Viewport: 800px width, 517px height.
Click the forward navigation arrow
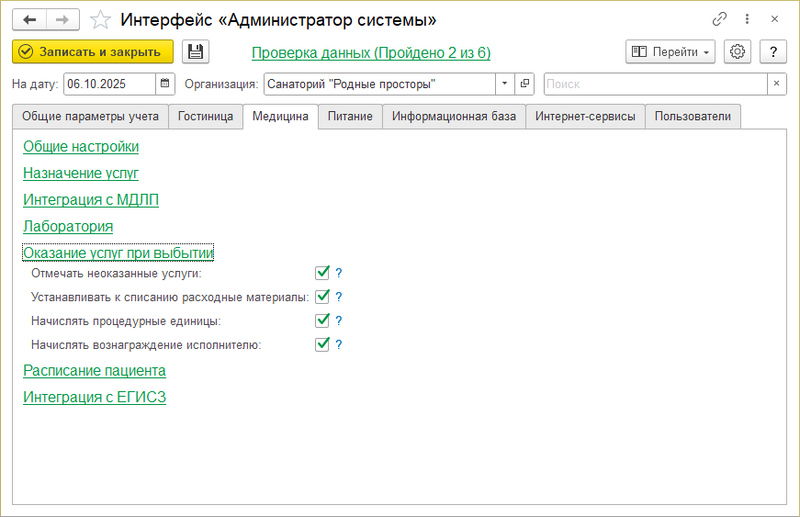tap(62, 19)
